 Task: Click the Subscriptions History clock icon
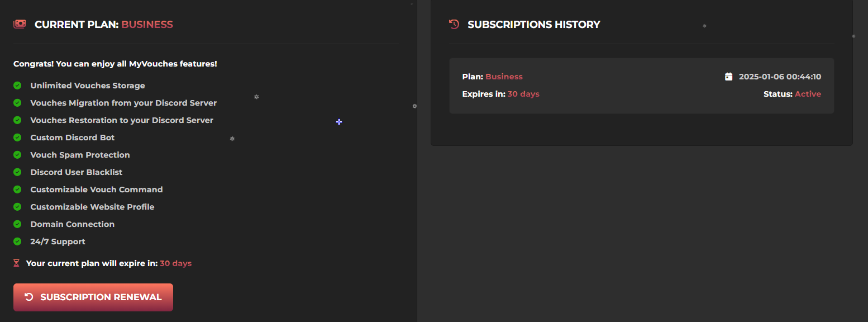(454, 24)
